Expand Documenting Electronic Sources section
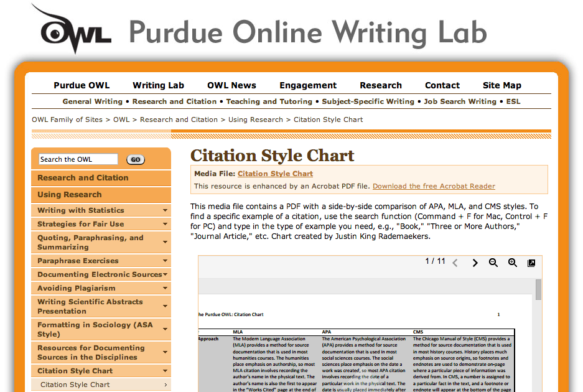This screenshot has width=583, height=392. (101, 274)
